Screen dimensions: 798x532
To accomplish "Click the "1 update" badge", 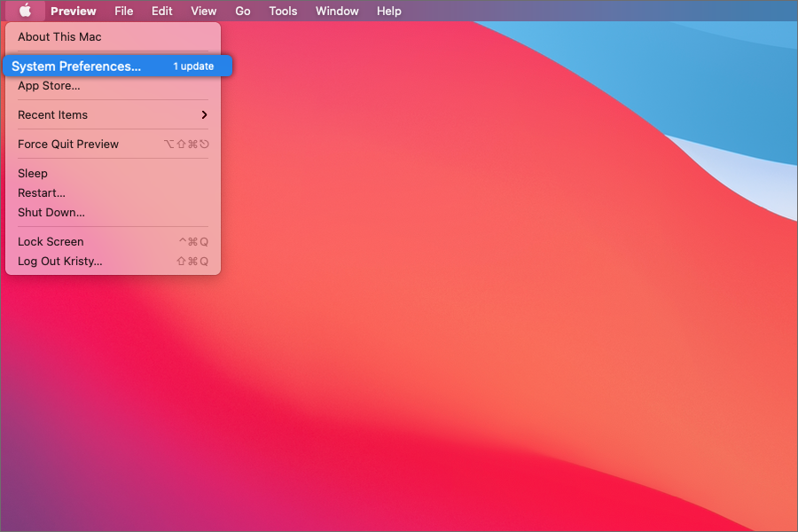I will pyautogui.click(x=193, y=66).
